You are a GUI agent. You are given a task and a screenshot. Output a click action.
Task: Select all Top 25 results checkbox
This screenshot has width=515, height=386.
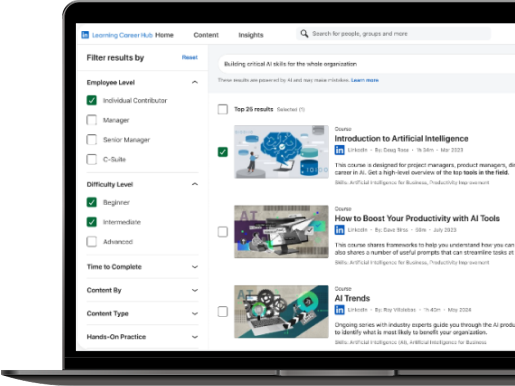click(x=223, y=109)
